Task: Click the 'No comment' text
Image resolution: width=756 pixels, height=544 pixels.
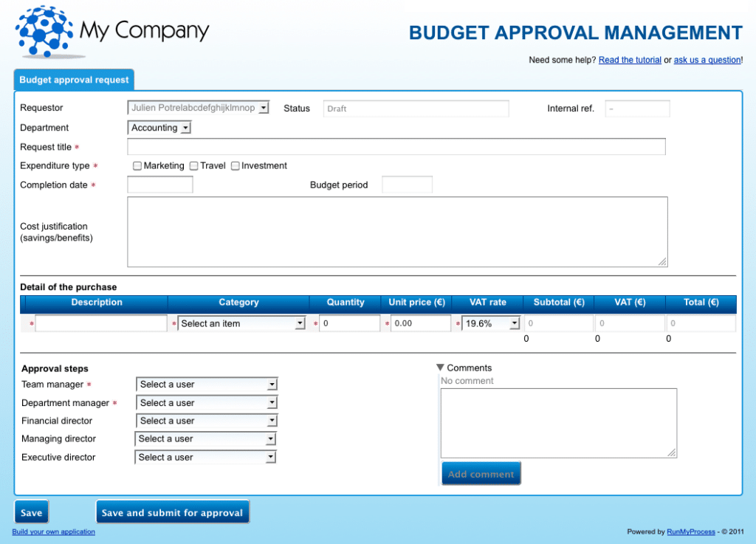Action: 467,381
